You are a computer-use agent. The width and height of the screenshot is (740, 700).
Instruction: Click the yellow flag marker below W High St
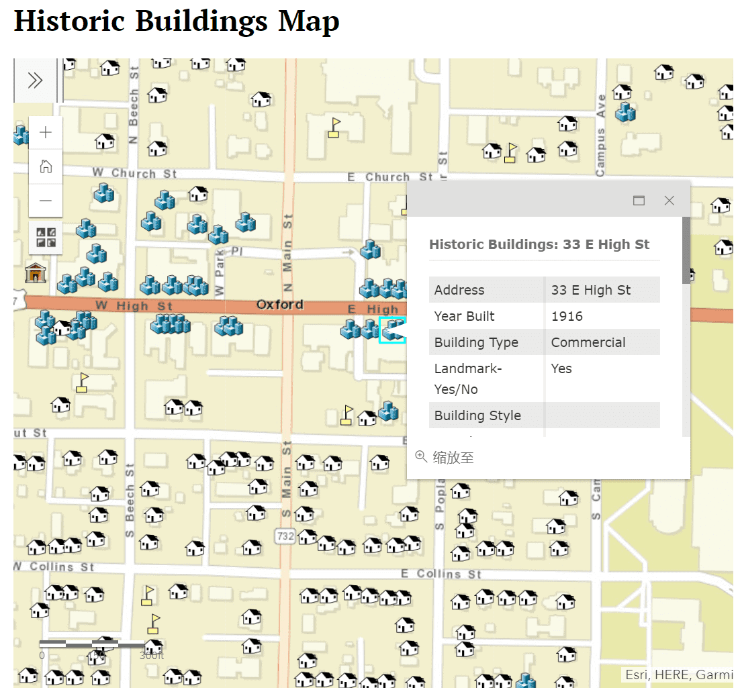point(83,382)
